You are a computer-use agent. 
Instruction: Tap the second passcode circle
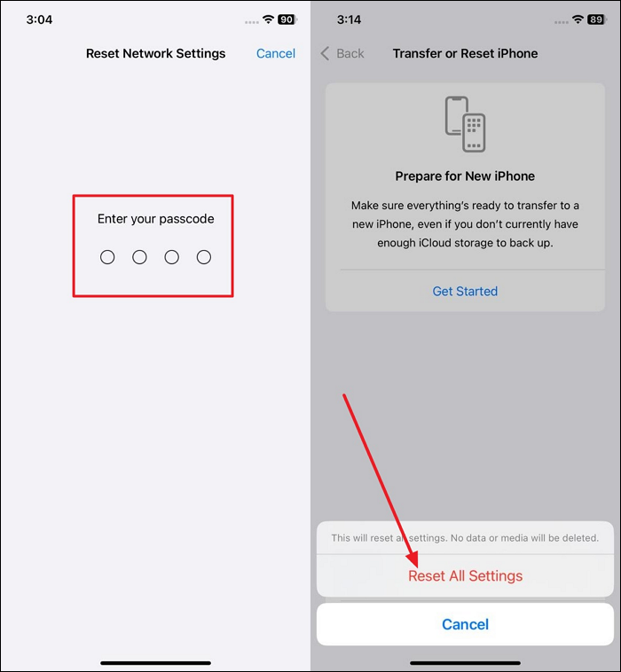point(139,257)
